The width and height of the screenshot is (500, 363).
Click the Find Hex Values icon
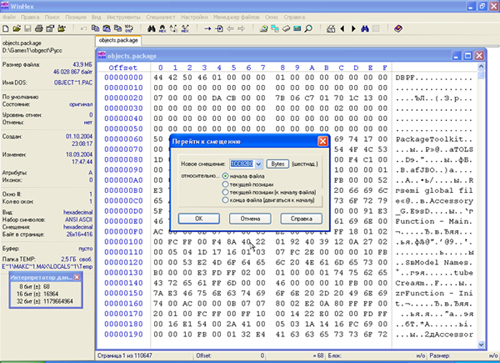click(162, 29)
